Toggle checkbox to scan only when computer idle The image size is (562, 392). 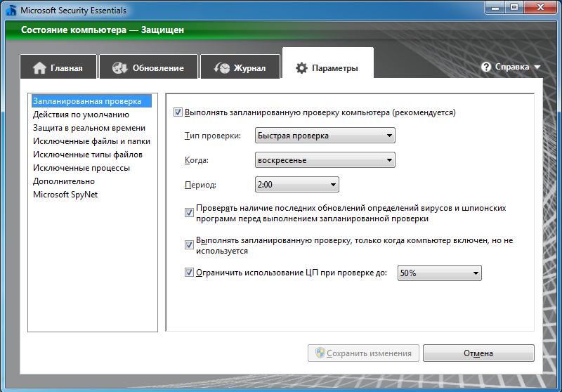click(x=189, y=244)
